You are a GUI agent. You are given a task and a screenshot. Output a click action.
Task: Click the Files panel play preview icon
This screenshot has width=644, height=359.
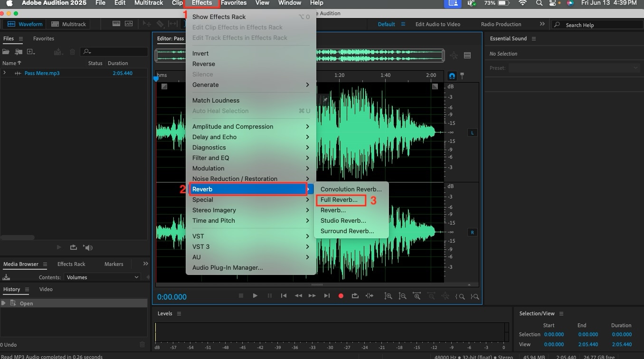59,247
